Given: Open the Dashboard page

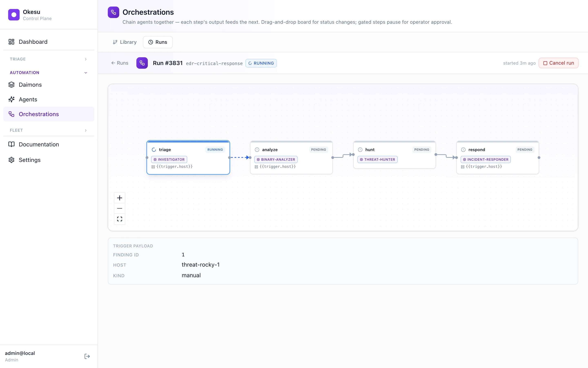Looking at the screenshot, I should (49, 42).
